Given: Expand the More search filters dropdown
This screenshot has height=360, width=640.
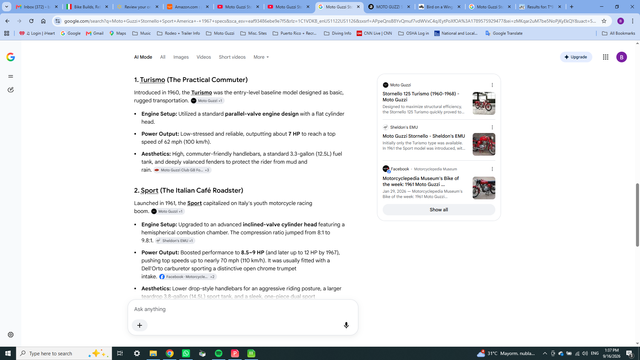Looking at the screenshot, I should (261, 57).
